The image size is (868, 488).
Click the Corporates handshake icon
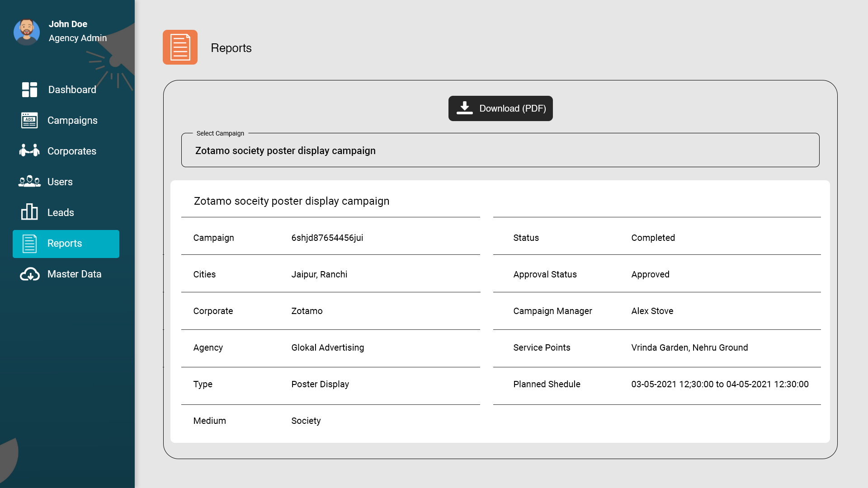coord(29,150)
